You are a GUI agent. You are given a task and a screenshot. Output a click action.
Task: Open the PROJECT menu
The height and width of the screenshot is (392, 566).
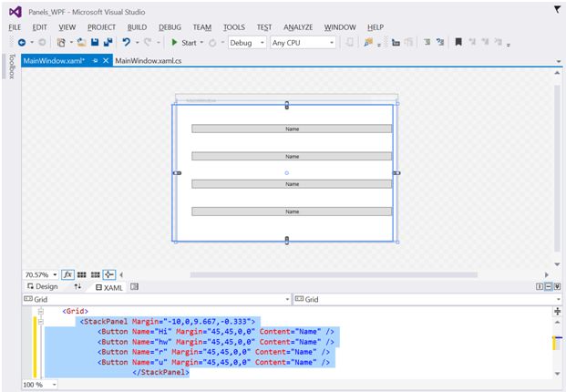point(101,27)
